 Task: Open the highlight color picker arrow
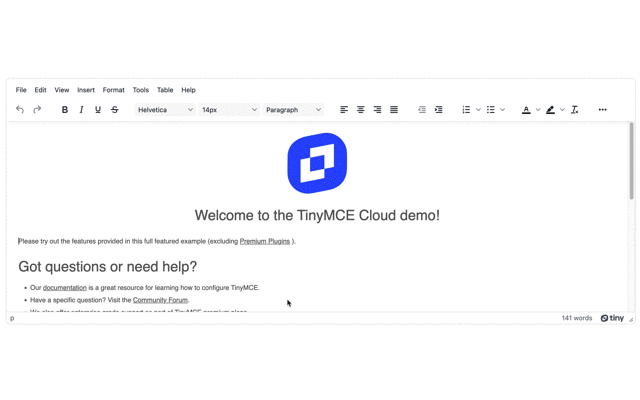(562, 109)
